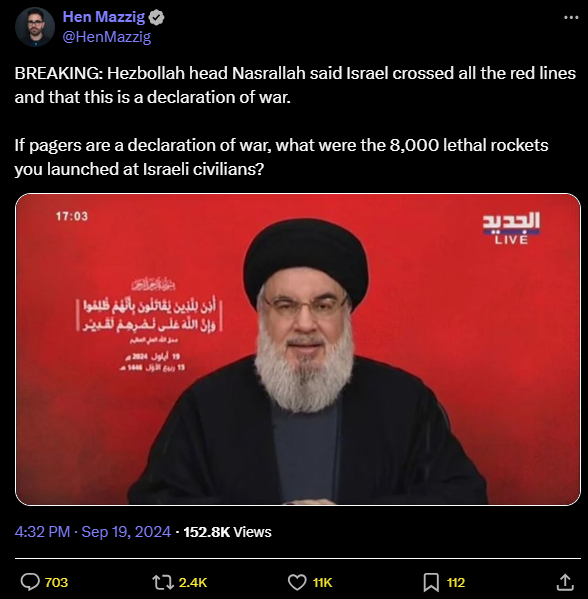This screenshot has width=588, height=599.
Task: Click the 2.4K reposts count
Action: [193, 583]
